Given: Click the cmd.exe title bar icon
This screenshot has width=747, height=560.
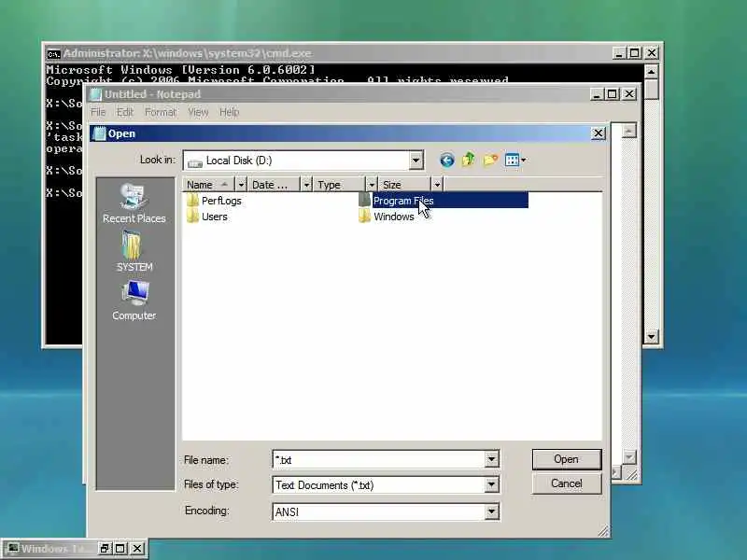Looking at the screenshot, I should [53, 54].
